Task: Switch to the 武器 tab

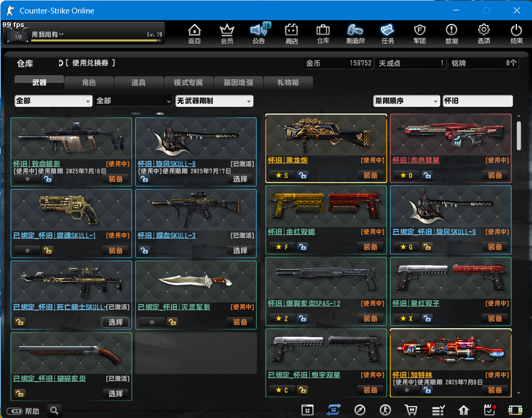Action: tap(39, 82)
